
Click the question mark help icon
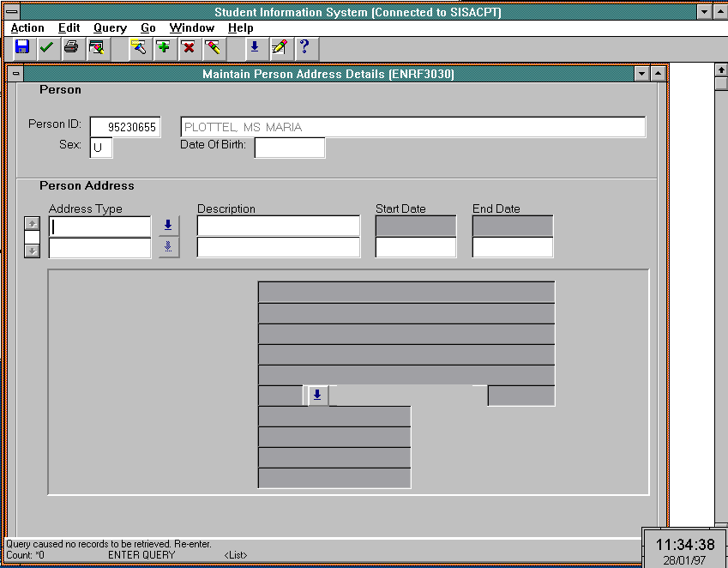[304, 48]
